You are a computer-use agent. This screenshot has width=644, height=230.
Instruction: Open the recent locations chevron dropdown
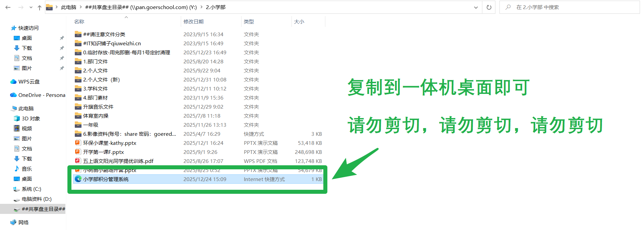coord(31,7)
